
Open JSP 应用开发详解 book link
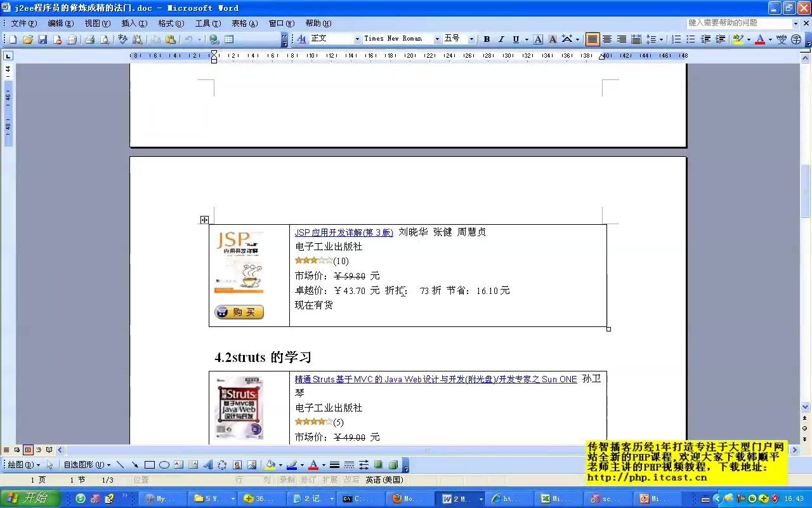click(344, 232)
